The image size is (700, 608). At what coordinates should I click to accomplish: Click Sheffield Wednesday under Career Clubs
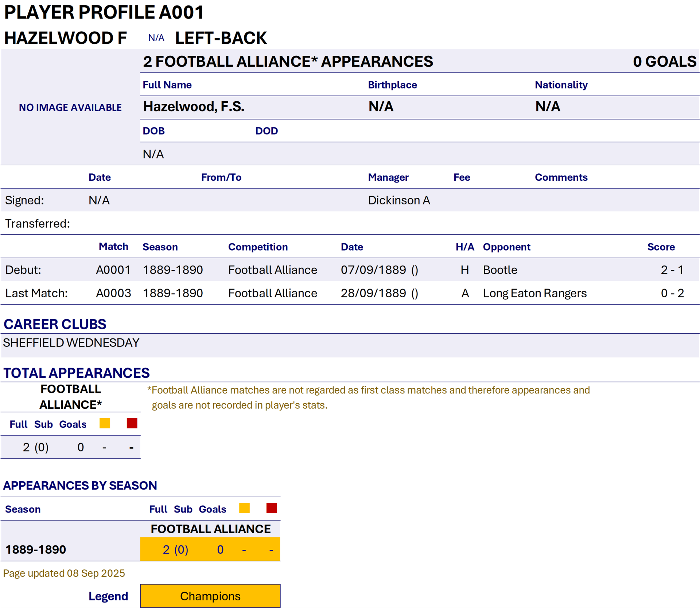[x=71, y=343]
